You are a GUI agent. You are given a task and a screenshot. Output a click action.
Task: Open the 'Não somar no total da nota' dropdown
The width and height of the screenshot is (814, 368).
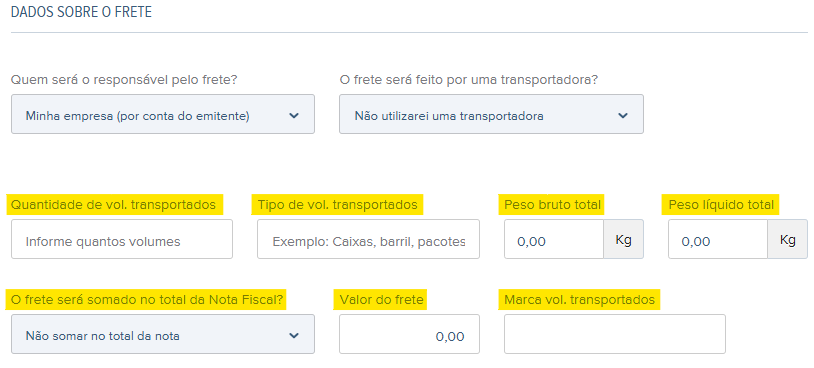pyautogui.click(x=162, y=334)
